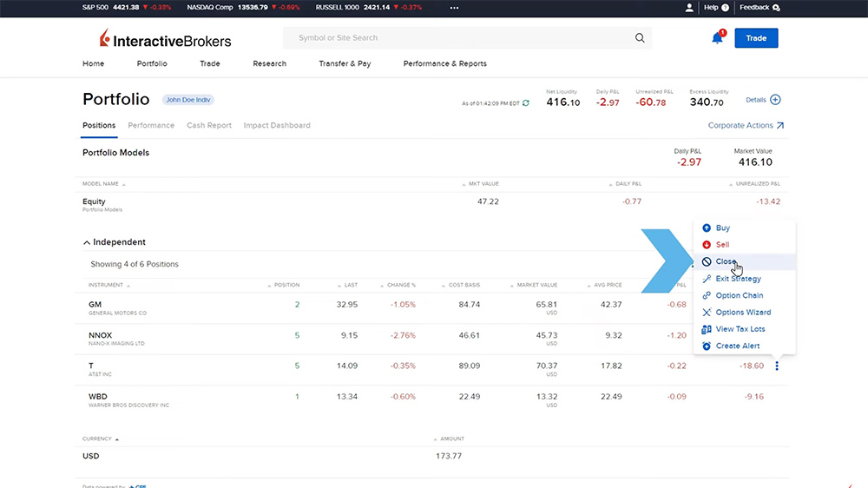868x488 pixels.
Task: Click NASDAQ Comp ticker in top bar
Action: pos(243,8)
